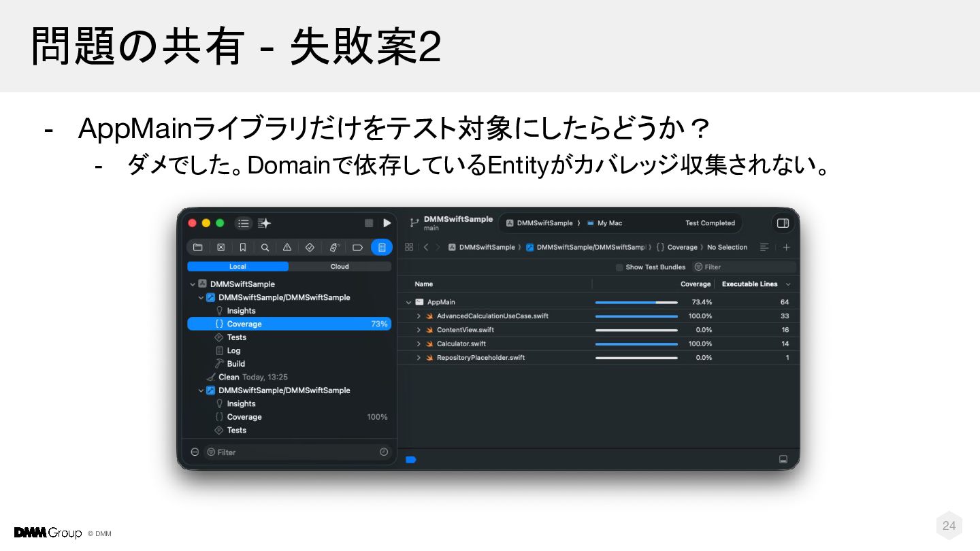
Task: Open the Test navigator diamond icon
Action: (x=310, y=248)
